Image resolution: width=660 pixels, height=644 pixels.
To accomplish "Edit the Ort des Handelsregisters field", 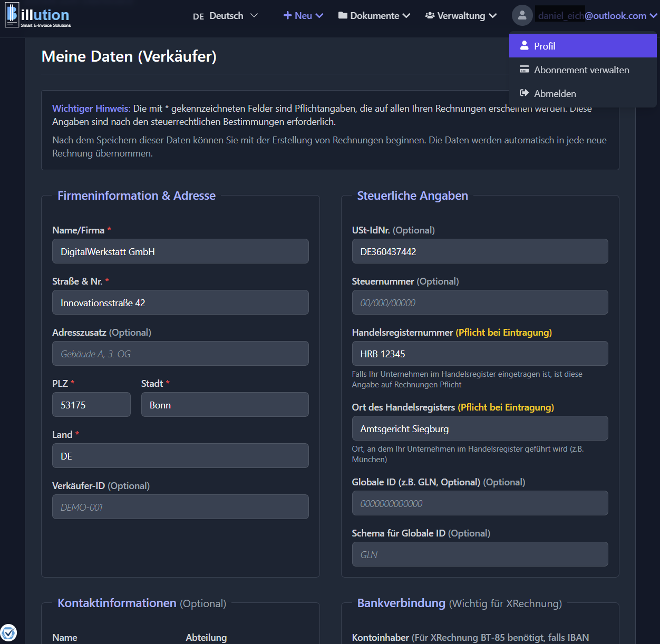I will [480, 428].
